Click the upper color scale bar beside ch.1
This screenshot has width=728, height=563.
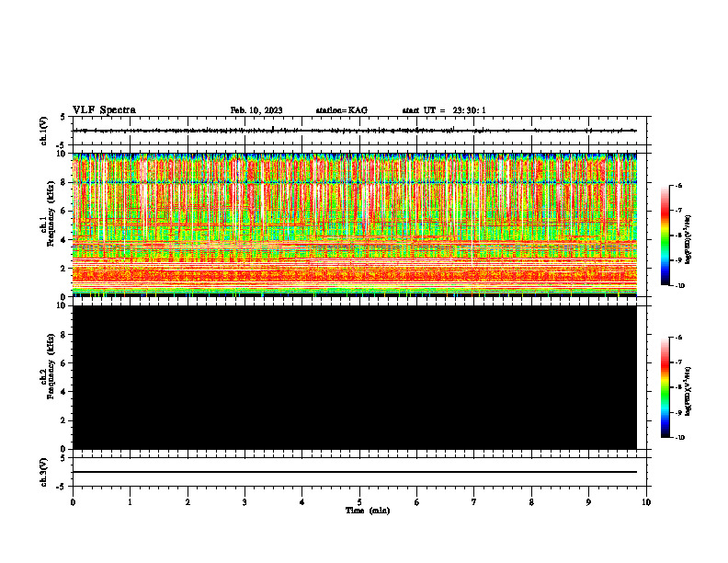[x=665, y=236]
